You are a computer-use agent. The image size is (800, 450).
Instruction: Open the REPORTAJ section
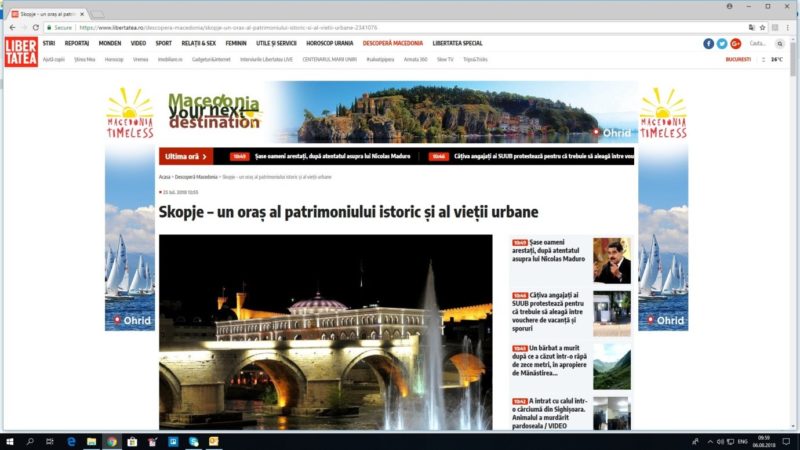(77, 43)
